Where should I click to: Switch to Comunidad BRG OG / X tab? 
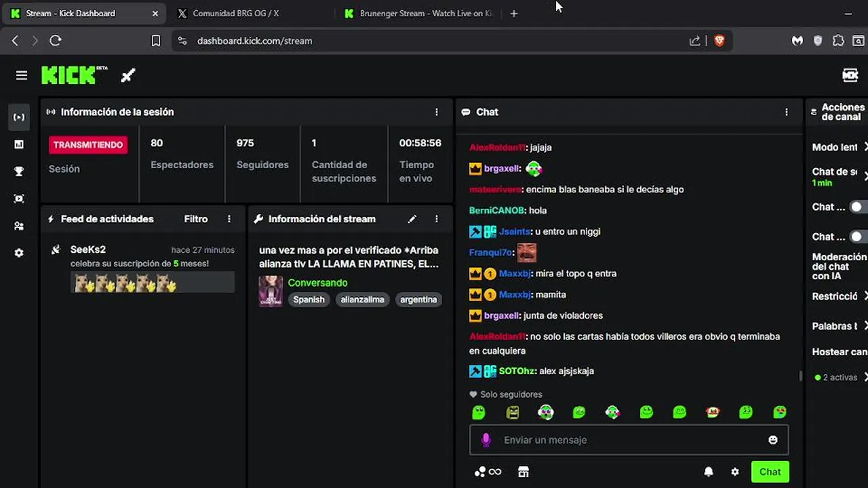(x=250, y=14)
